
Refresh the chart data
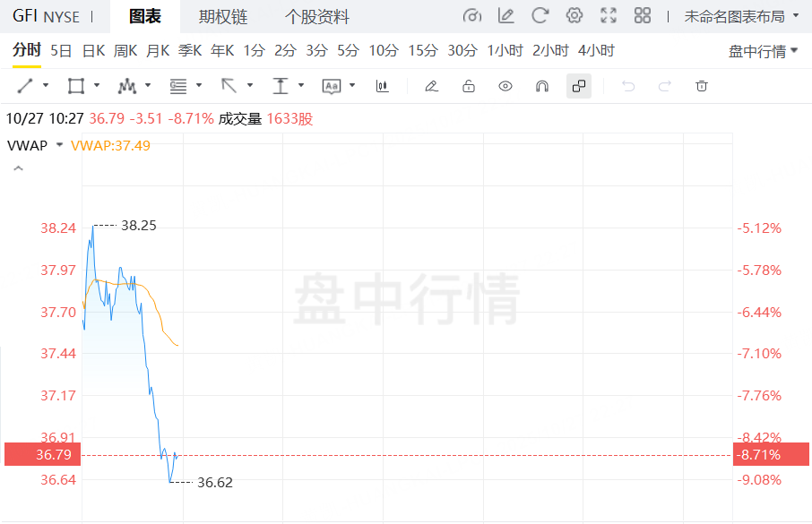(540, 16)
